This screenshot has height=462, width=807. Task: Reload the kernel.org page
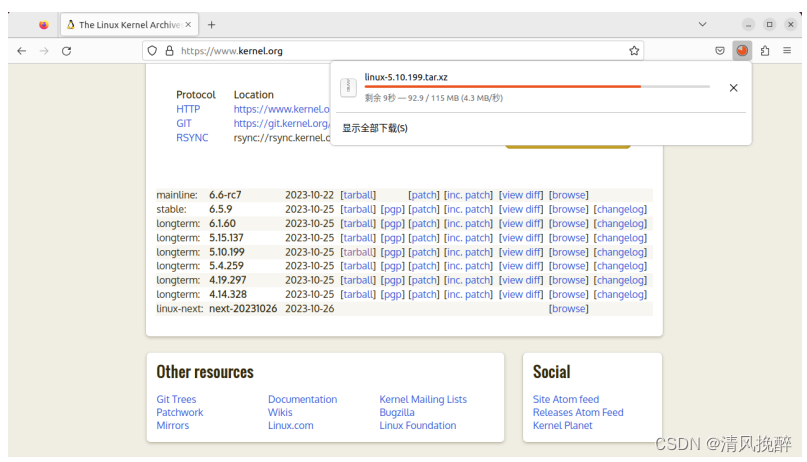[x=66, y=51]
